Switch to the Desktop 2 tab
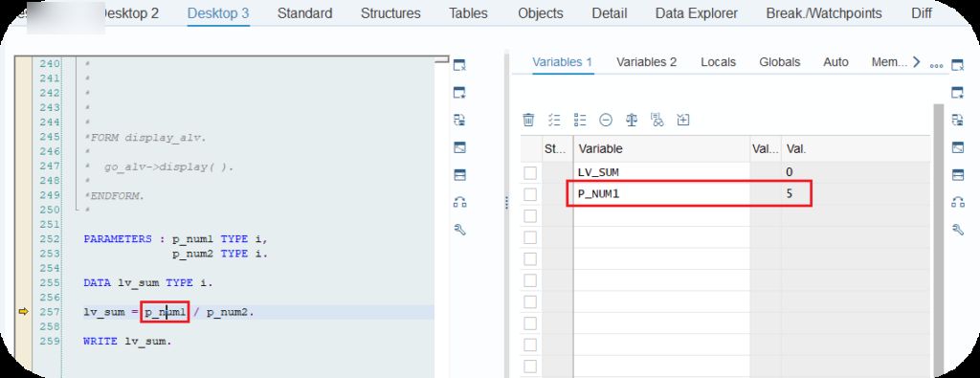This screenshot has width=980, height=378. (x=129, y=13)
